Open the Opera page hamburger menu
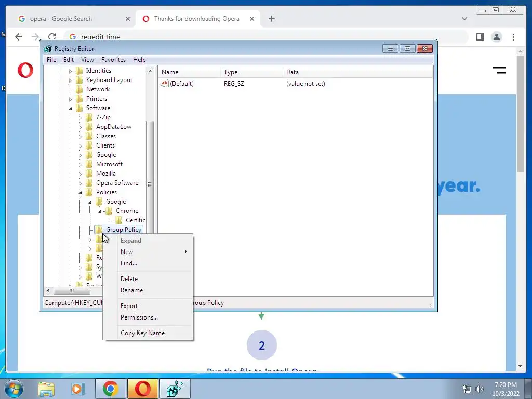This screenshot has width=532, height=399. tap(499, 70)
